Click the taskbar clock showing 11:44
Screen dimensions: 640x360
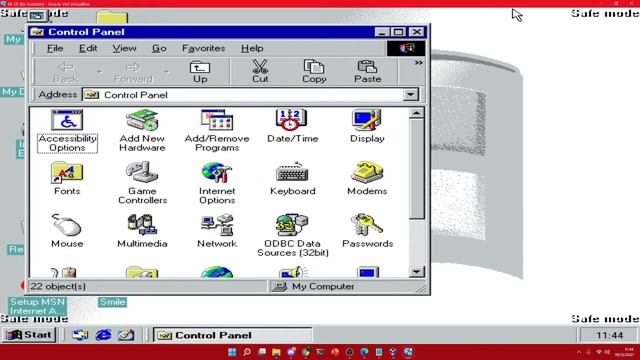pyautogui.click(x=609, y=336)
